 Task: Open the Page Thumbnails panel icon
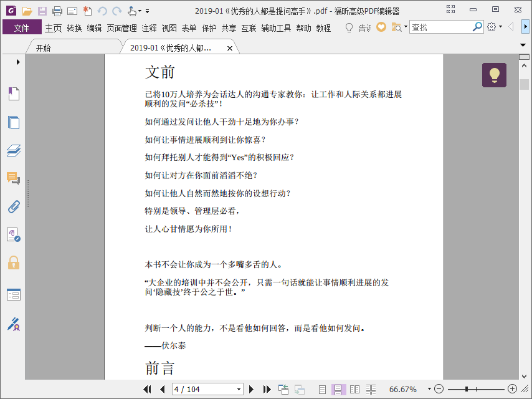pyautogui.click(x=14, y=122)
